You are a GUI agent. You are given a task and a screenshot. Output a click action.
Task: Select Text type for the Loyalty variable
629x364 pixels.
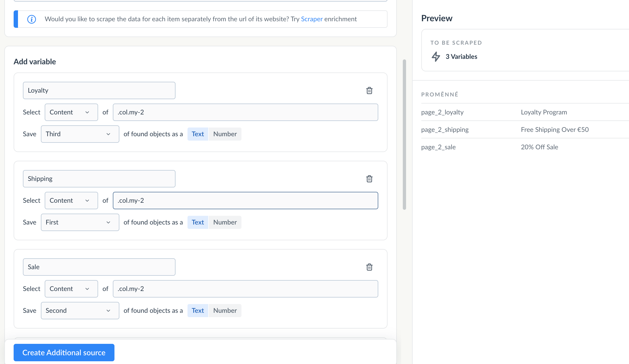pos(198,134)
